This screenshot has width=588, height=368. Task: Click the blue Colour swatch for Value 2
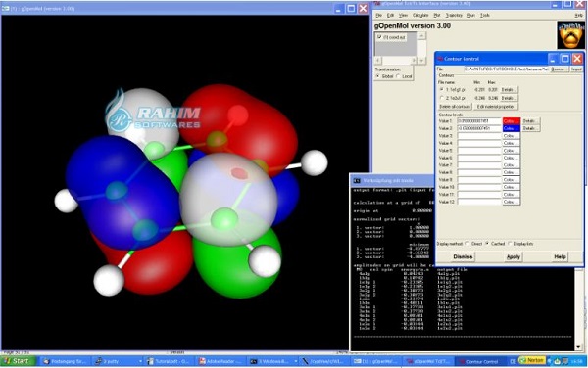[512, 128]
